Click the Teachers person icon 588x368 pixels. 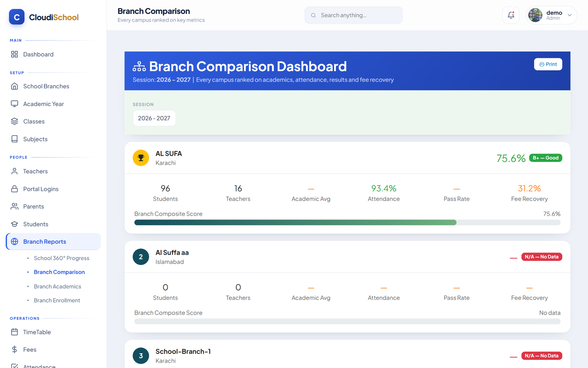tap(14, 171)
